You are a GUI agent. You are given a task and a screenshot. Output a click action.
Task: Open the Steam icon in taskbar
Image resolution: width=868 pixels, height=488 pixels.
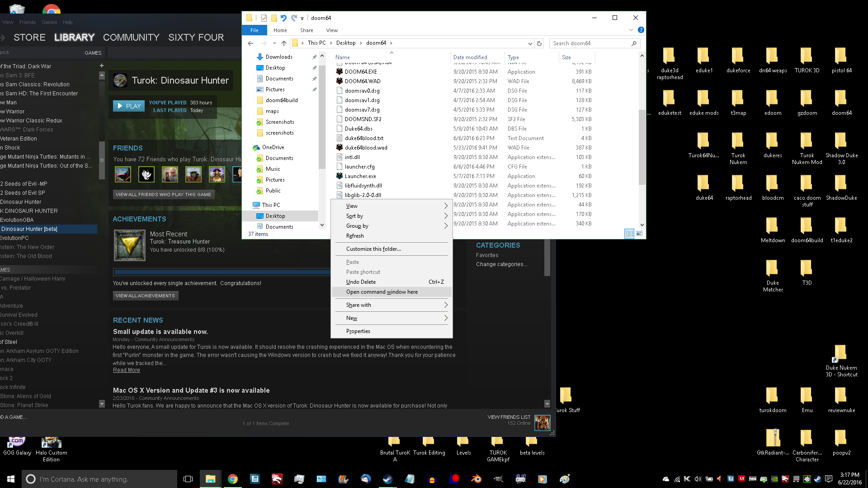387,479
